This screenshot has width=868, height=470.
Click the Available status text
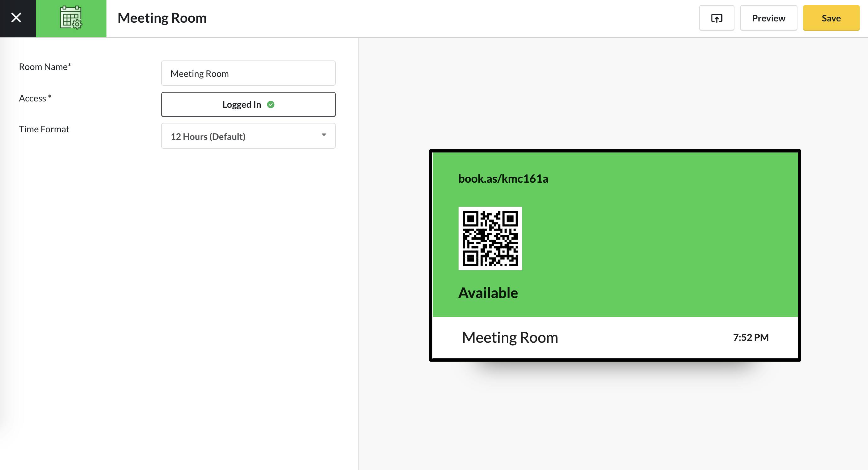click(488, 293)
